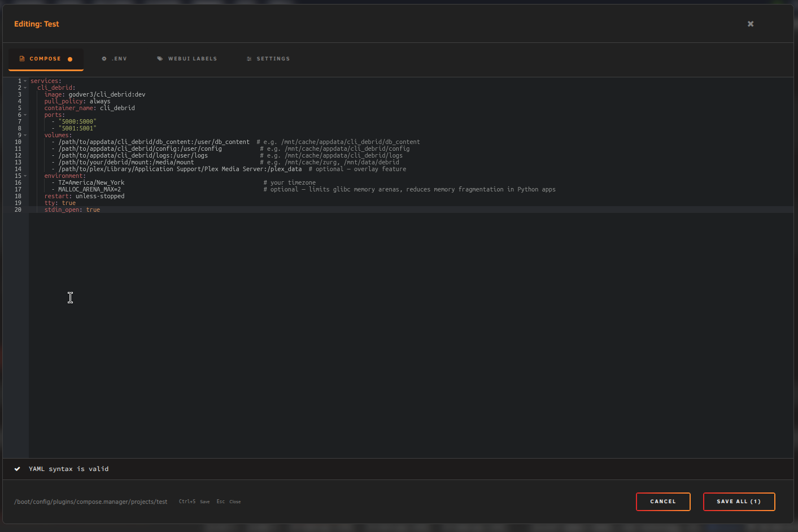Click the db_content volume path line
798x532 pixels.
point(154,142)
